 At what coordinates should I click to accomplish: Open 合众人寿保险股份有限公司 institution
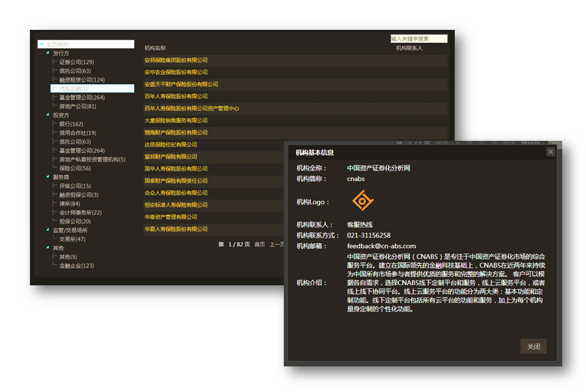[176, 193]
